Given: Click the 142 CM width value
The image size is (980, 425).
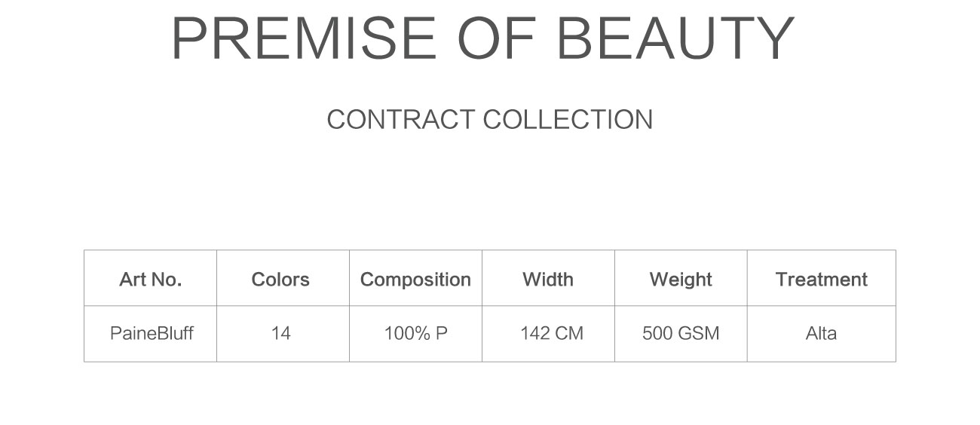Looking at the screenshot, I should tap(552, 333).
